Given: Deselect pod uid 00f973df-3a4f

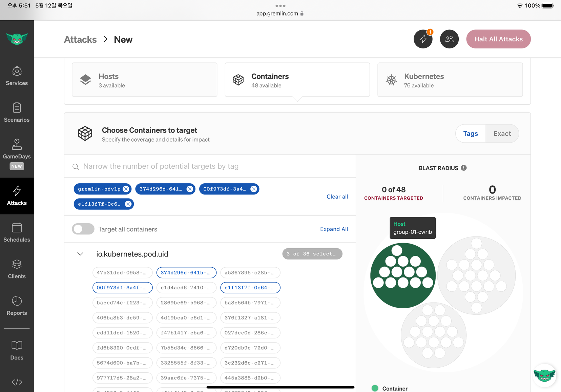Looking at the screenshot, I should [122, 288].
